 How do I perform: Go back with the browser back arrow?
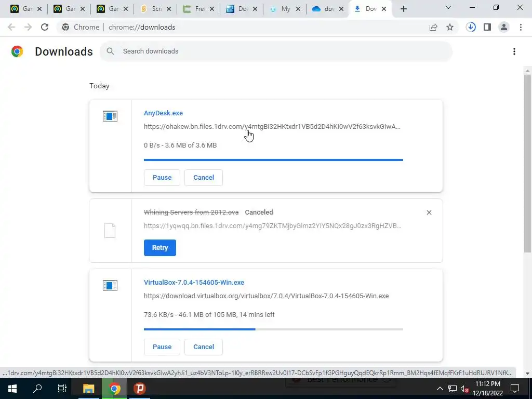tap(11, 27)
